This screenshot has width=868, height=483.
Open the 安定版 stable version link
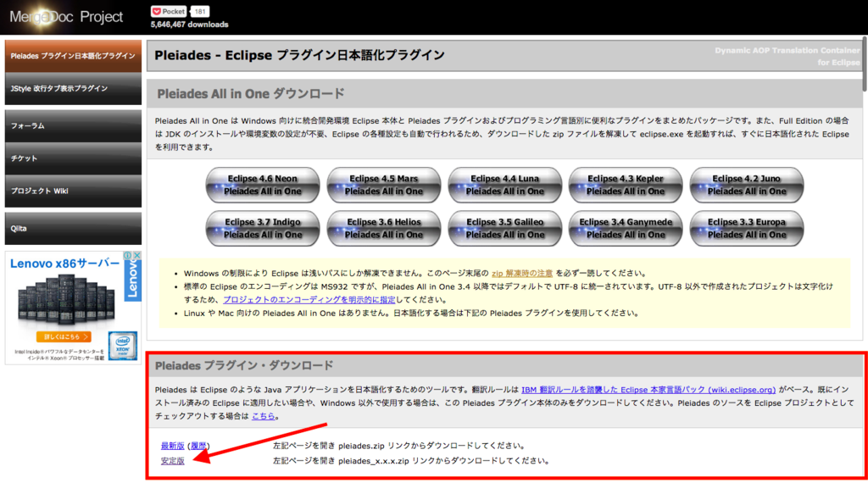click(x=172, y=460)
